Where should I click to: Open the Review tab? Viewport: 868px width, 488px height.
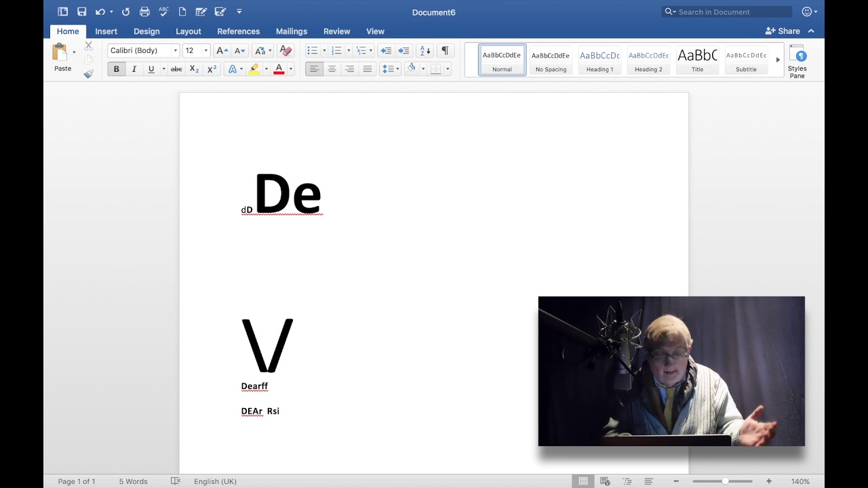point(337,31)
